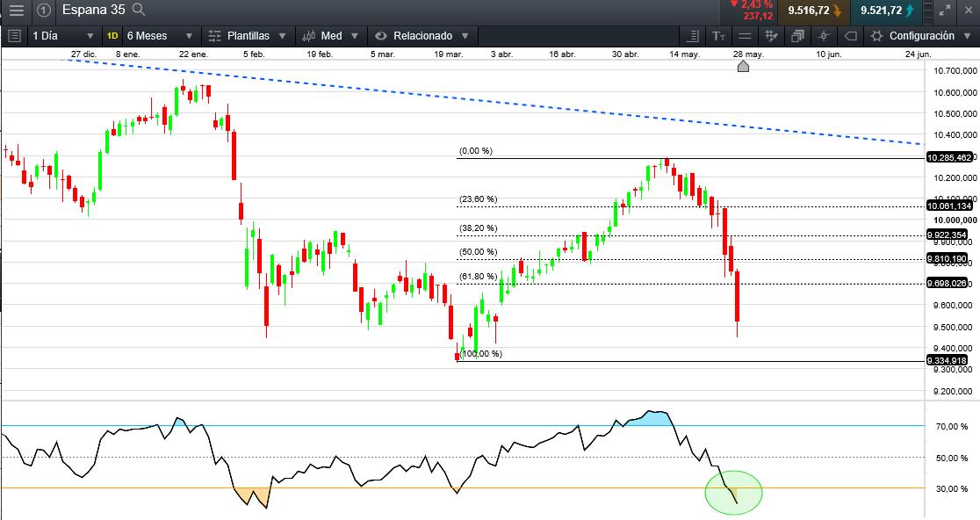This screenshot has height=520, width=980.
Task: Click the candlestick chart type icon
Action: 308,36
